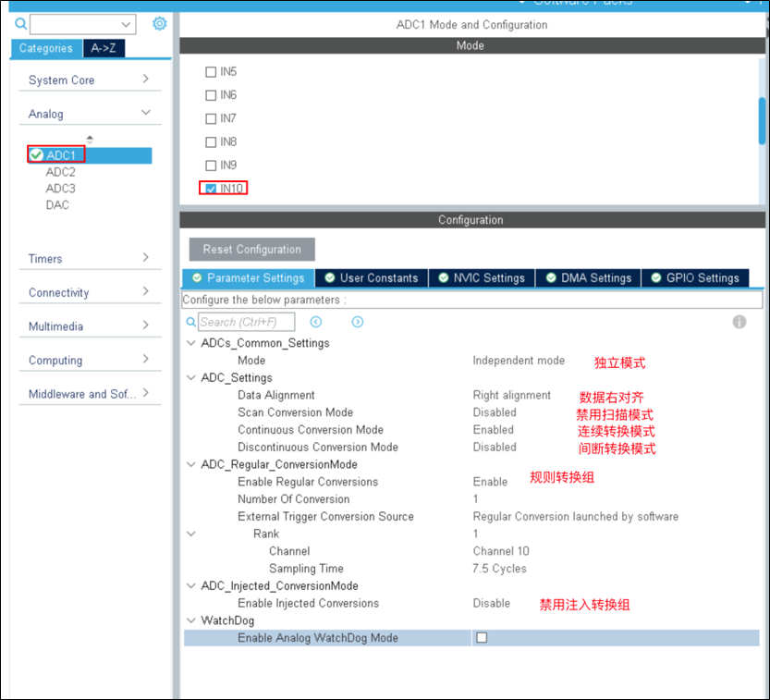Click the parameter Search input field

tap(246, 322)
